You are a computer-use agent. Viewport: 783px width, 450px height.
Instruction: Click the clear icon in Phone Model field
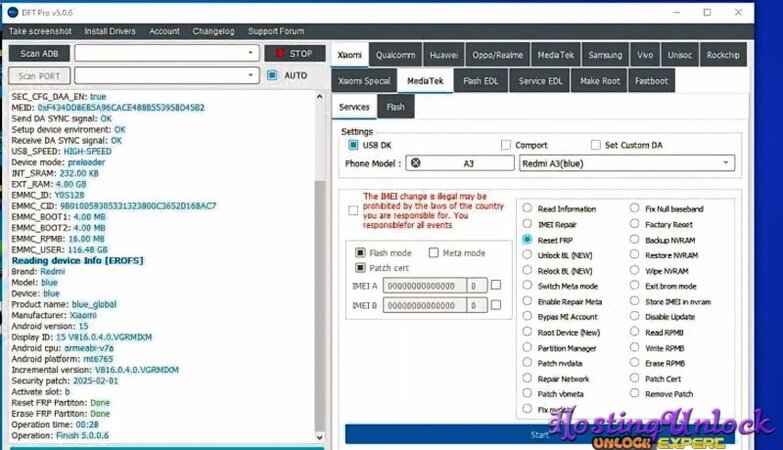pos(416,162)
